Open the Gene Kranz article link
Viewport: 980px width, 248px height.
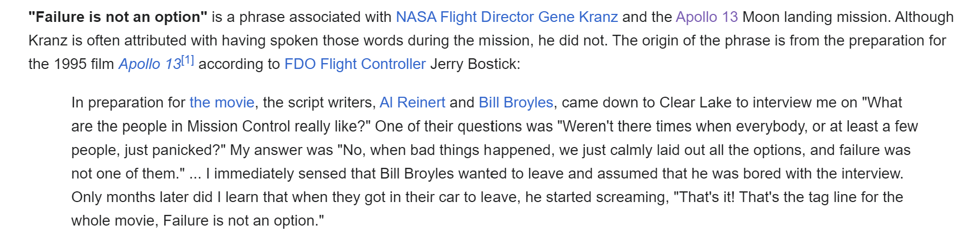coord(578,17)
